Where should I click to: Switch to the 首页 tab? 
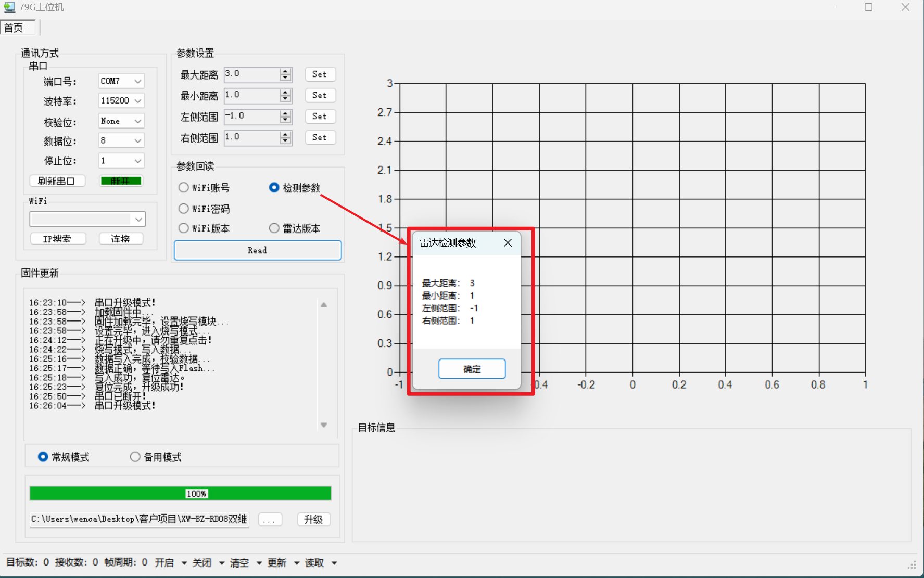click(x=18, y=28)
